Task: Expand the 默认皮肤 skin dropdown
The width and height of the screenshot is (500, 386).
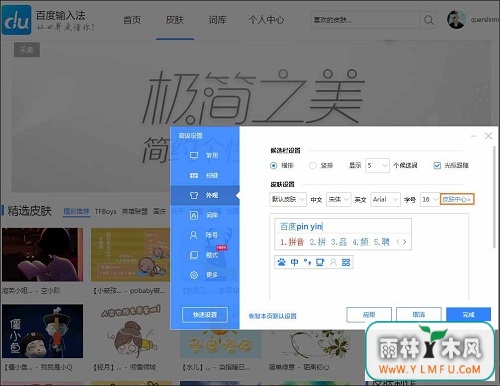Action: point(288,199)
